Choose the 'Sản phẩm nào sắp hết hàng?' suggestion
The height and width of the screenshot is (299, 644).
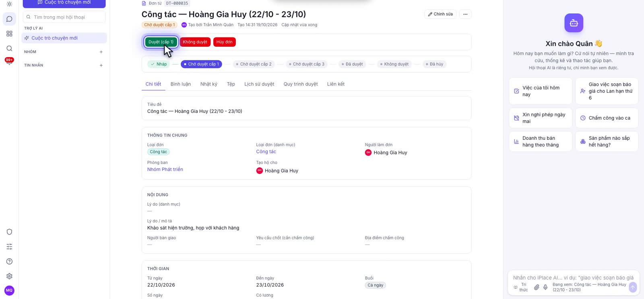[x=607, y=141]
